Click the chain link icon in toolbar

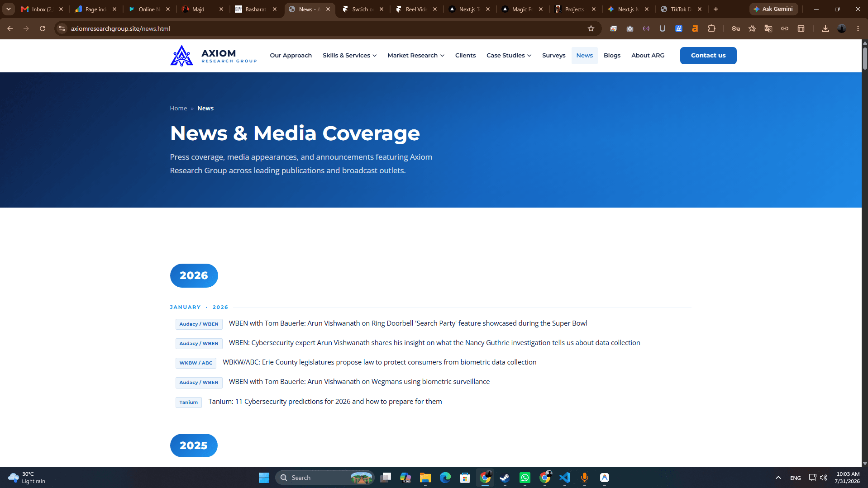785,28
